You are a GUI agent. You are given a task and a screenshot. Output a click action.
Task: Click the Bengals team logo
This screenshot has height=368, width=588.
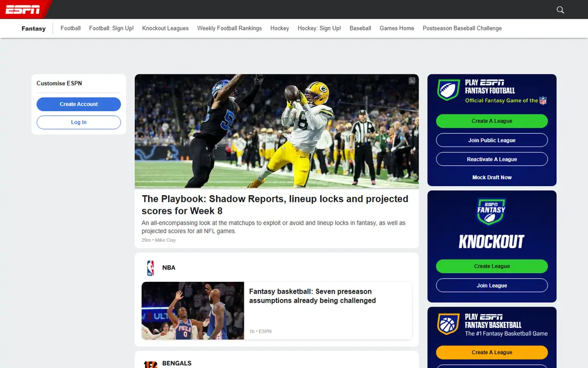150,364
